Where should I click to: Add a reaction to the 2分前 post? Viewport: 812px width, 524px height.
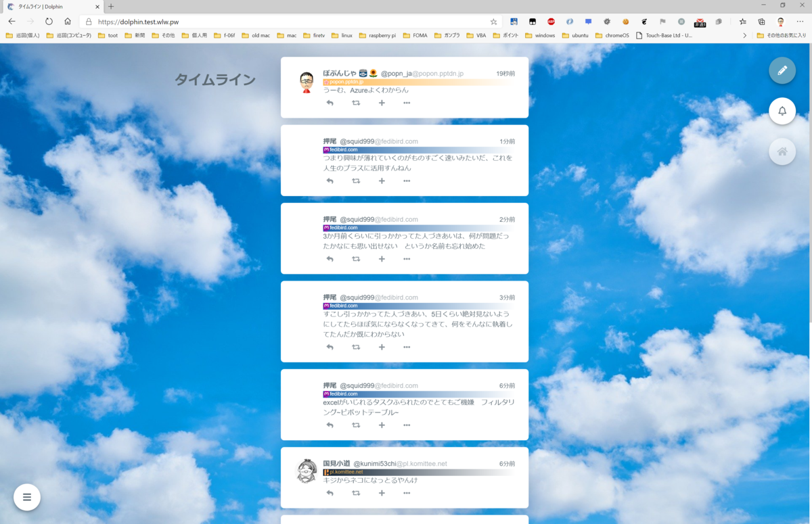(382, 259)
